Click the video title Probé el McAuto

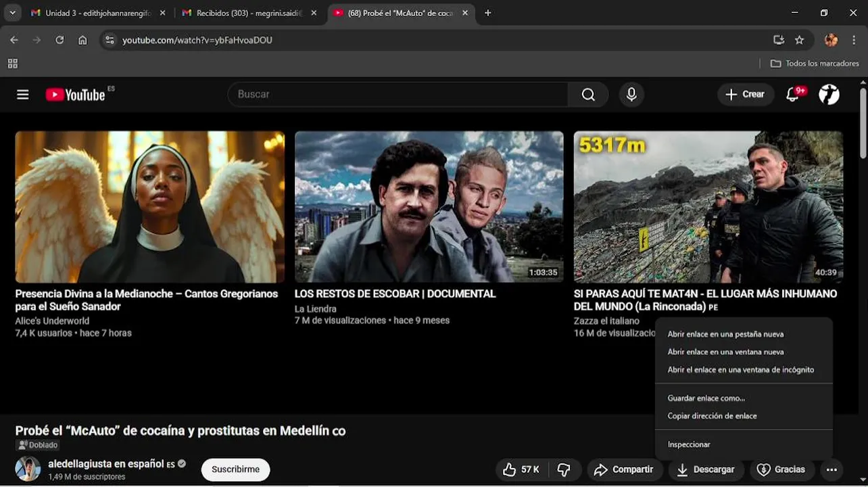click(180, 431)
